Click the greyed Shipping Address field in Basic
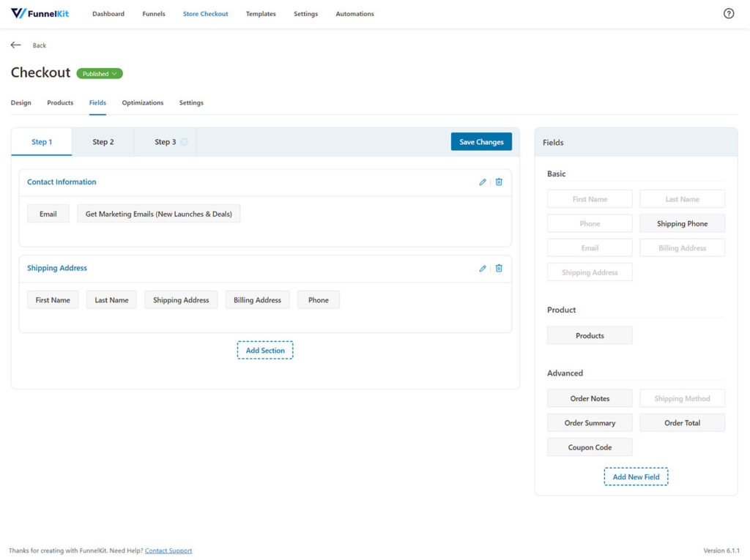The height and width of the screenshot is (560, 750). [590, 272]
